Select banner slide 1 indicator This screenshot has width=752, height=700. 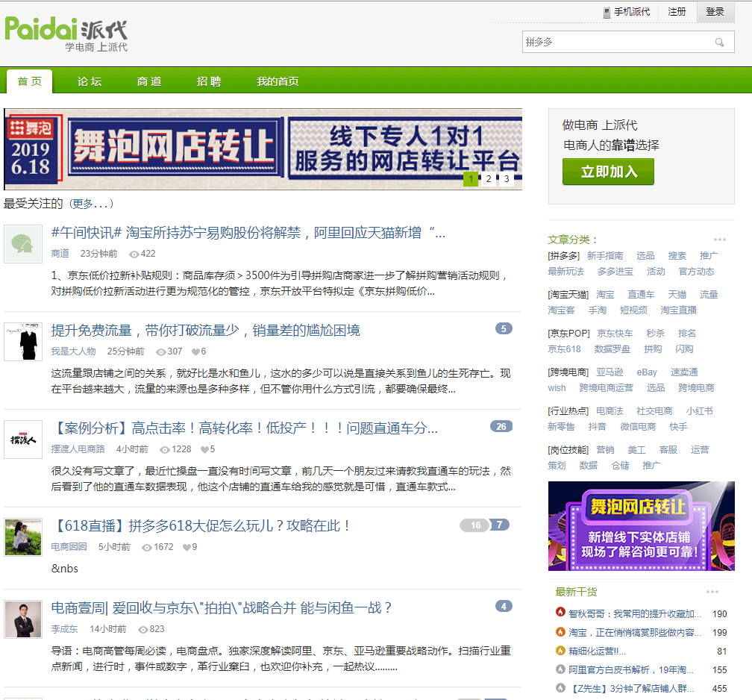click(471, 179)
